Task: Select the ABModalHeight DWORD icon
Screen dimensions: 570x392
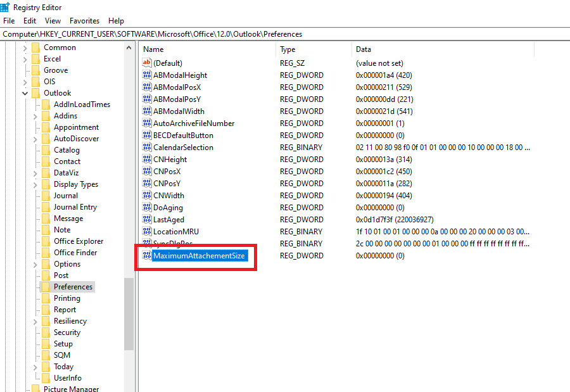Action: pyautogui.click(x=147, y=75)
